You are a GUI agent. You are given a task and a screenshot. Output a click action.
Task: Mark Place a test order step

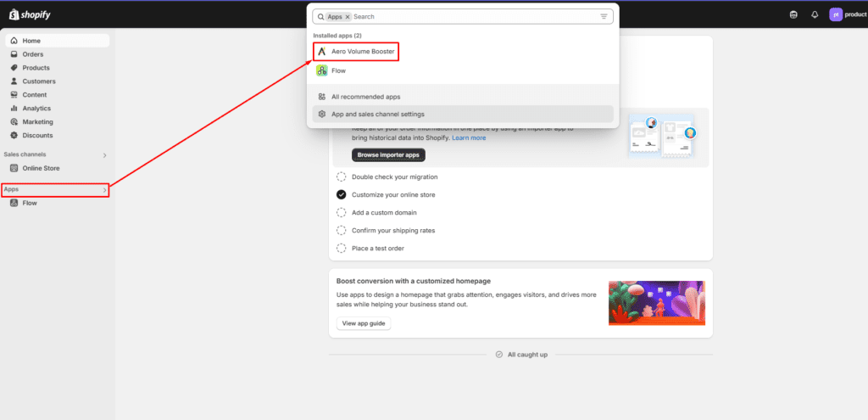coord(342,249)
